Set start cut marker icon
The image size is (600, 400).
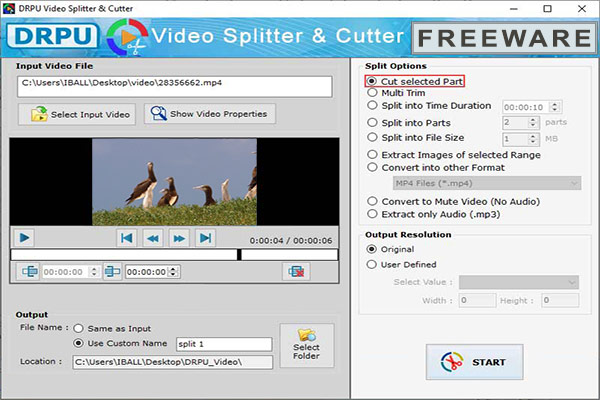click(x=29, y=272)
